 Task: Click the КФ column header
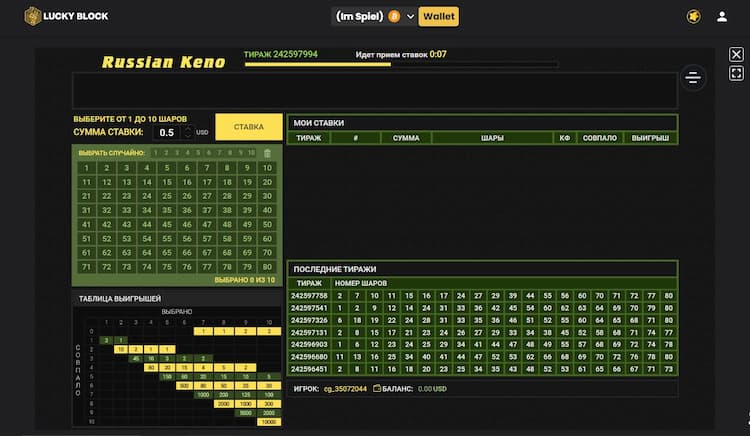pos(564,138)
